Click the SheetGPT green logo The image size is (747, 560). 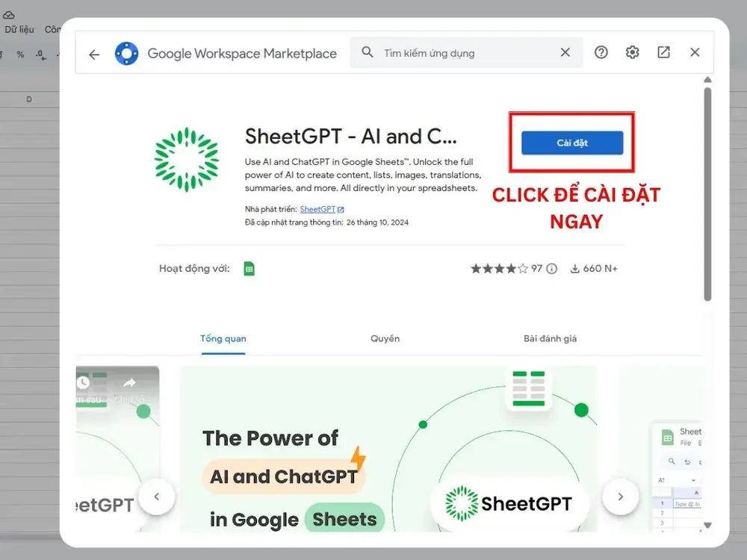click(186, 160)
